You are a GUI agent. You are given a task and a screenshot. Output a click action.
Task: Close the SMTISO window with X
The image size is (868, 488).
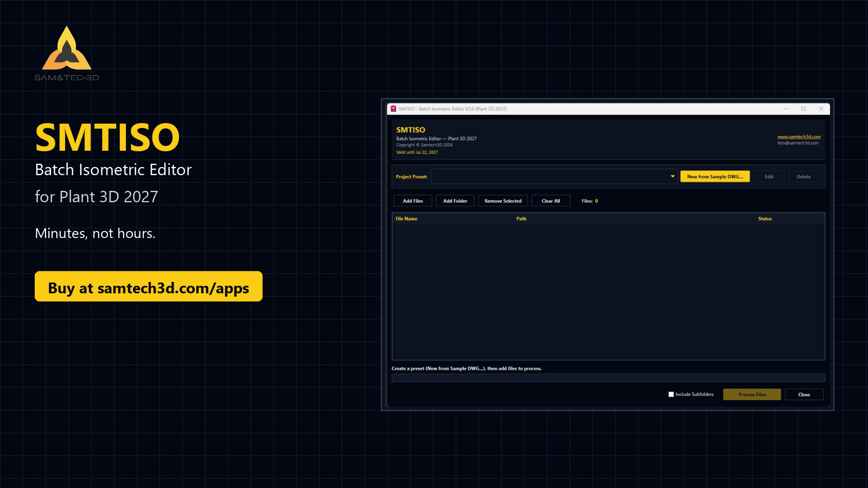[x=821, y=109]
